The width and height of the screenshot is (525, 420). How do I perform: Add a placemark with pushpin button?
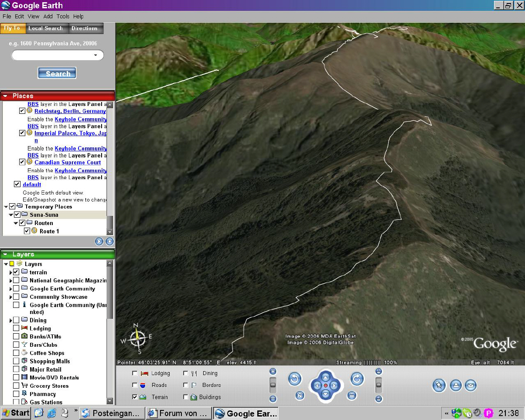(440, 386)
